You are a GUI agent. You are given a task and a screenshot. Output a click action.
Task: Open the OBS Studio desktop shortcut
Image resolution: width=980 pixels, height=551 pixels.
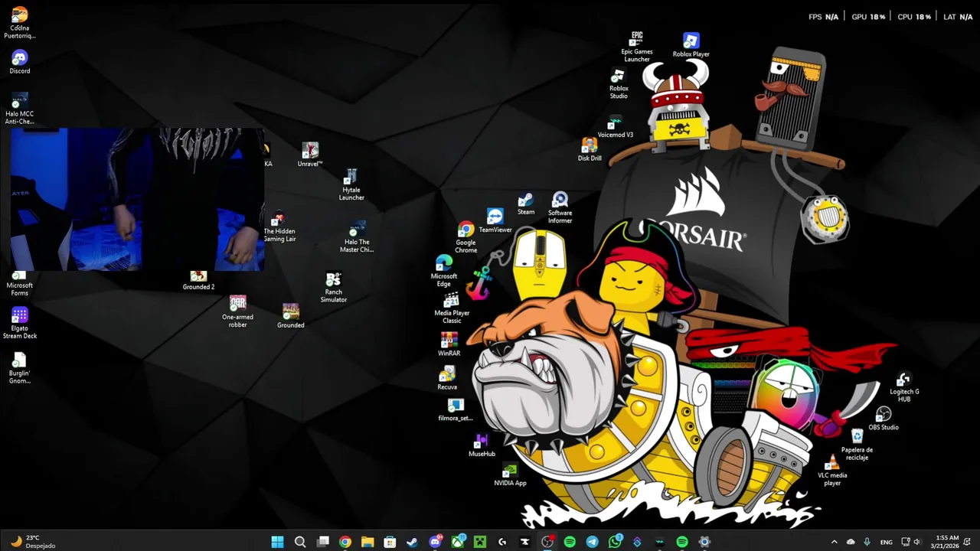pyautogui.click(x=884, y=419)
